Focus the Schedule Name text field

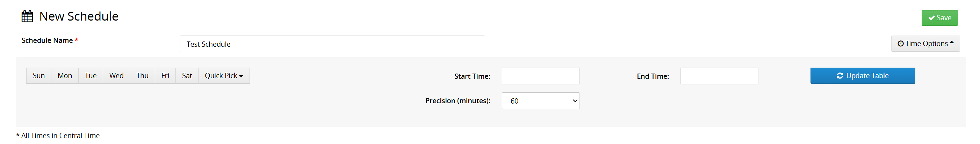[332, 44]
